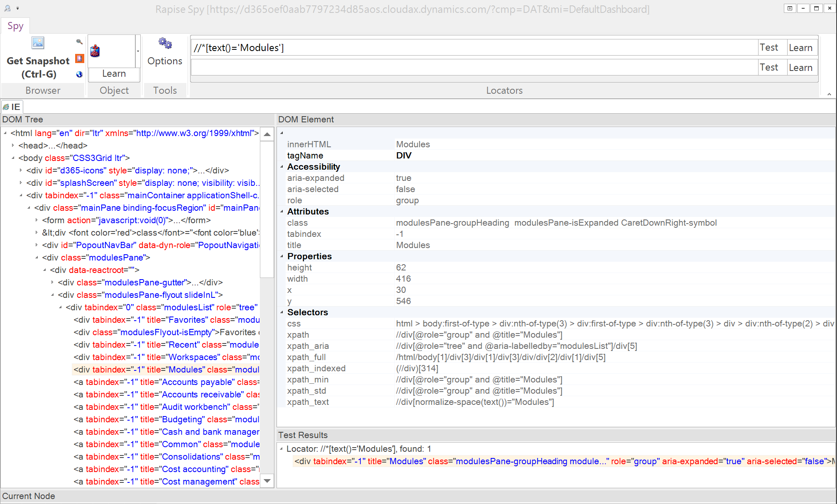The image size is (837, 504).
Task: Click the Get Snapshot picture icon
Action: coord(38,43)
